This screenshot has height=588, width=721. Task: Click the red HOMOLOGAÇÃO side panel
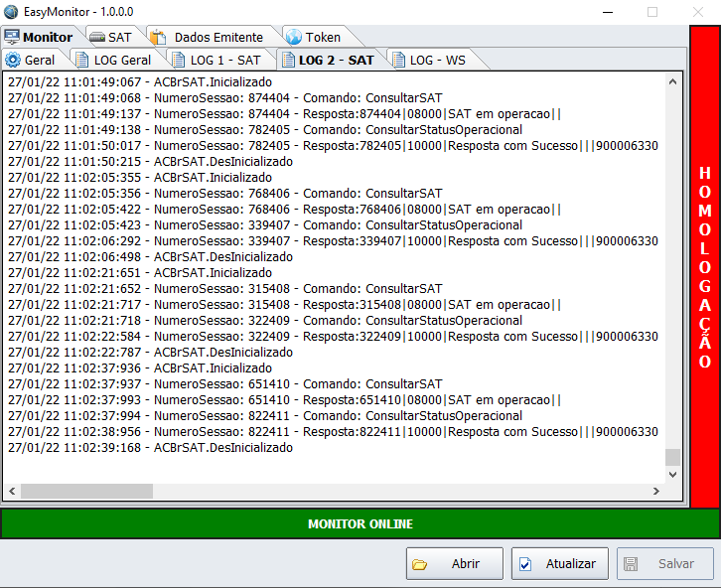tap(704, 266)
